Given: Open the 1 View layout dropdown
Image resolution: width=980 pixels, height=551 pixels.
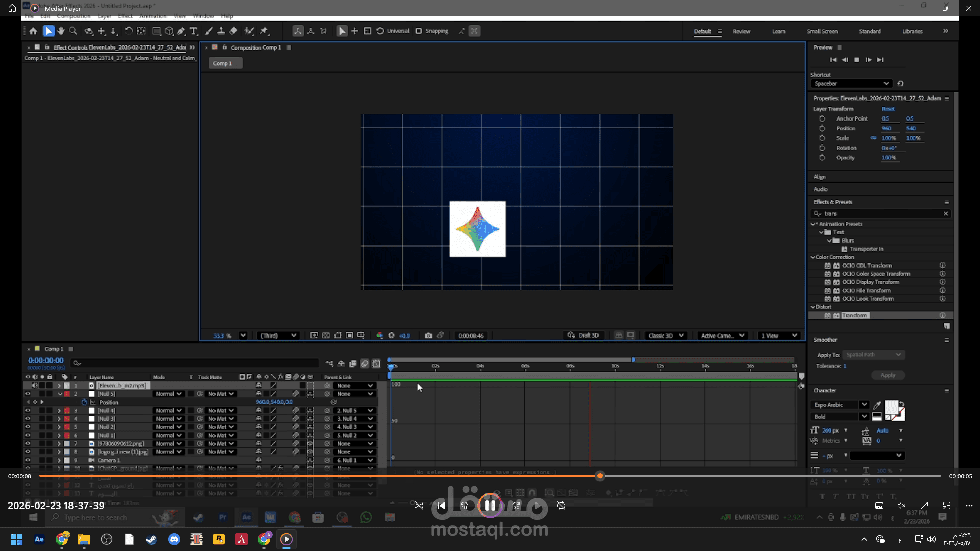Looking at the screenshot, I should [779, 336].
